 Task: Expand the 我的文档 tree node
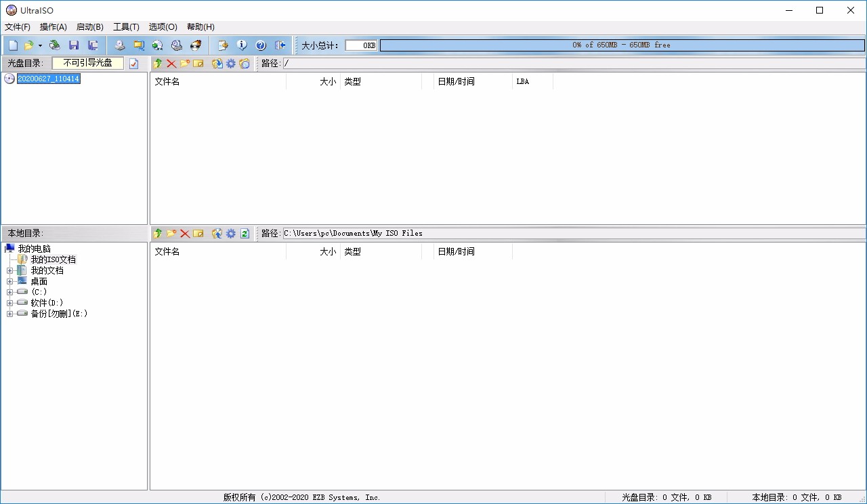click(9, 270)
